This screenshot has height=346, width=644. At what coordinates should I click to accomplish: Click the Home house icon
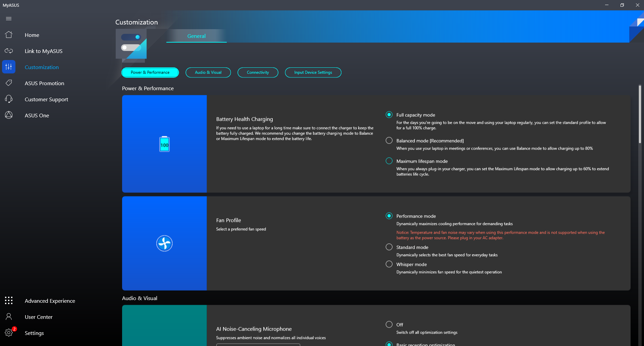pyautogui.click(x=9, y=35)
